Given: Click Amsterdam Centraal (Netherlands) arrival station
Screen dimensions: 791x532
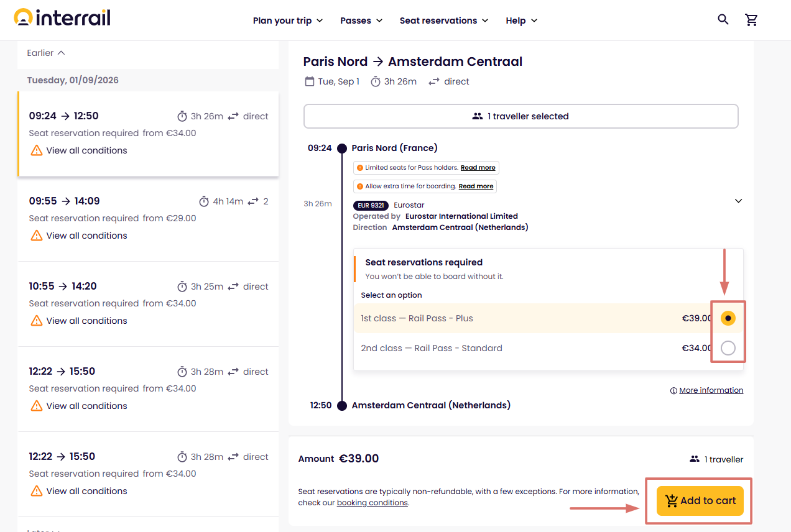Looking at the screenshot, I should [x=431, y=405].
